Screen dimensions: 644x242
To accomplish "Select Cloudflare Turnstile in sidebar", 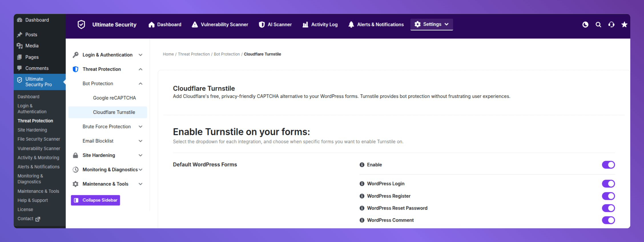I will 108,112.
